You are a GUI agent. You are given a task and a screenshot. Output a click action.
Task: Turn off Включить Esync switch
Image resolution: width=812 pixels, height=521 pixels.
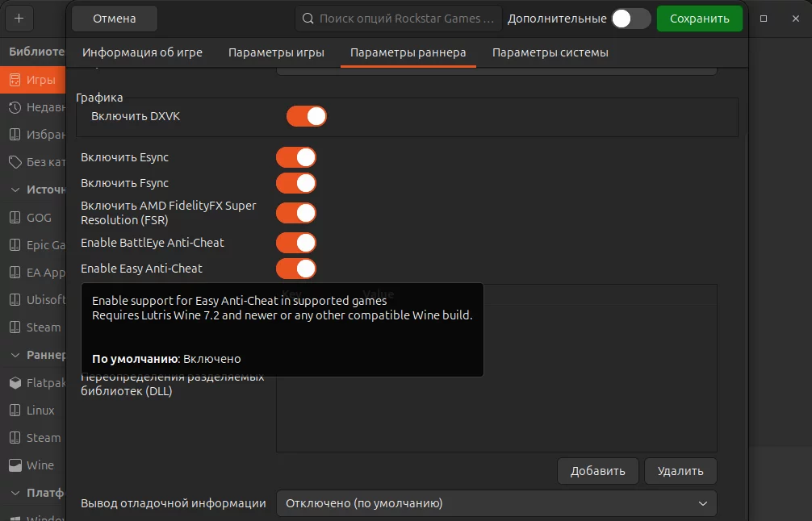point(296,157)
